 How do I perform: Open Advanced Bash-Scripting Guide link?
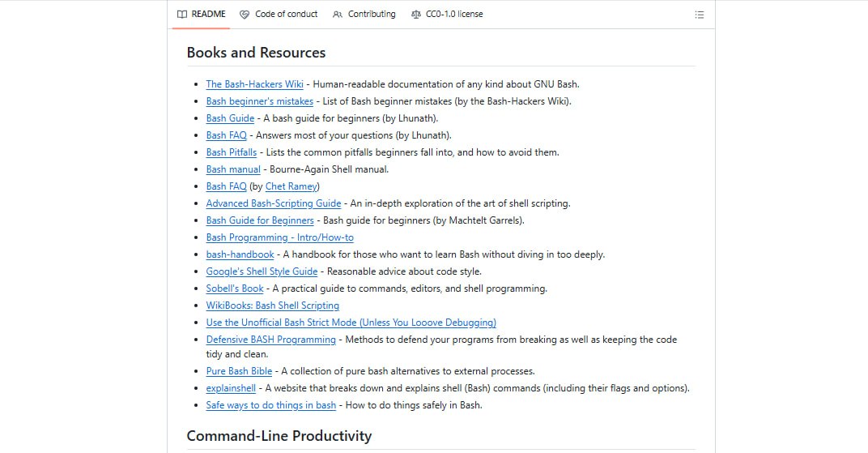pos(273,203)
